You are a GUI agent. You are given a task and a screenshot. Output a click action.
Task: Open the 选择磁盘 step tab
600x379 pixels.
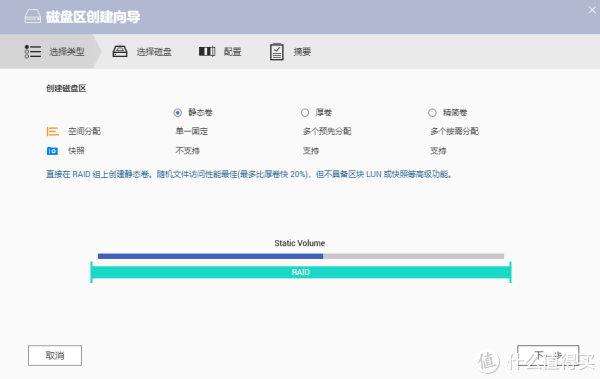(x=154, y=52)
